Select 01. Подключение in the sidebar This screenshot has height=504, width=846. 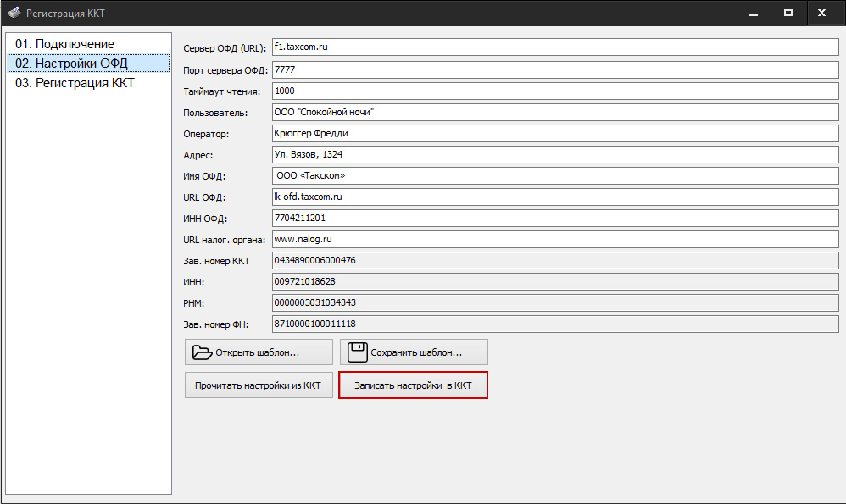(x=65, y=44)
